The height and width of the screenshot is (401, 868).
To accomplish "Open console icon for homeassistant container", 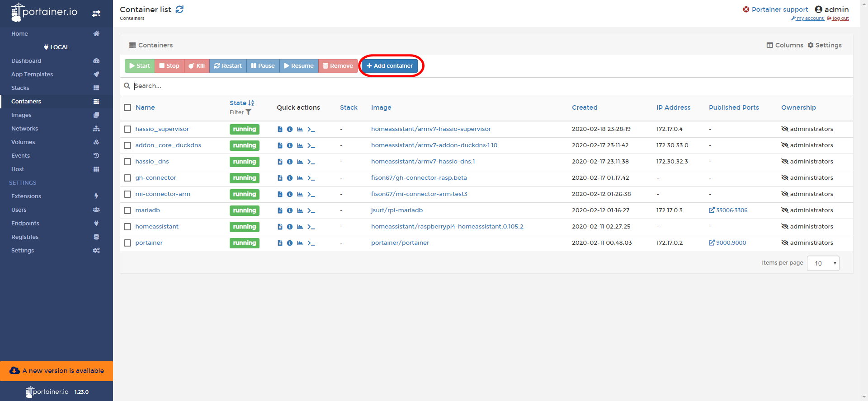I will (x=311, y=227).
